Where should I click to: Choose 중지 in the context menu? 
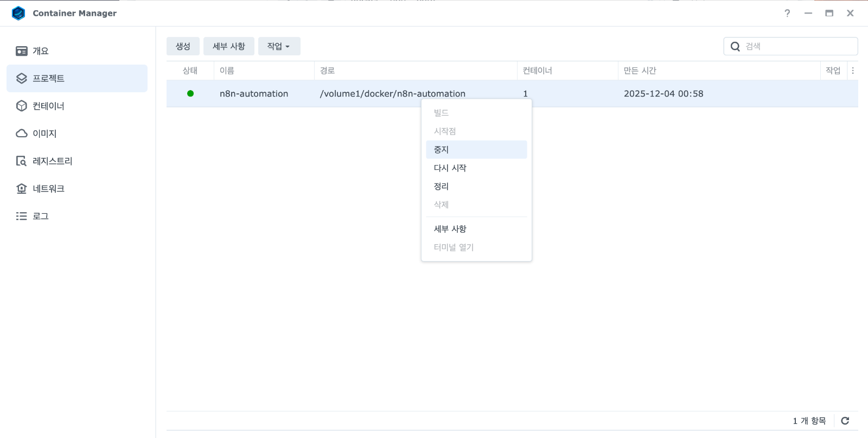(x=476, y=150)
